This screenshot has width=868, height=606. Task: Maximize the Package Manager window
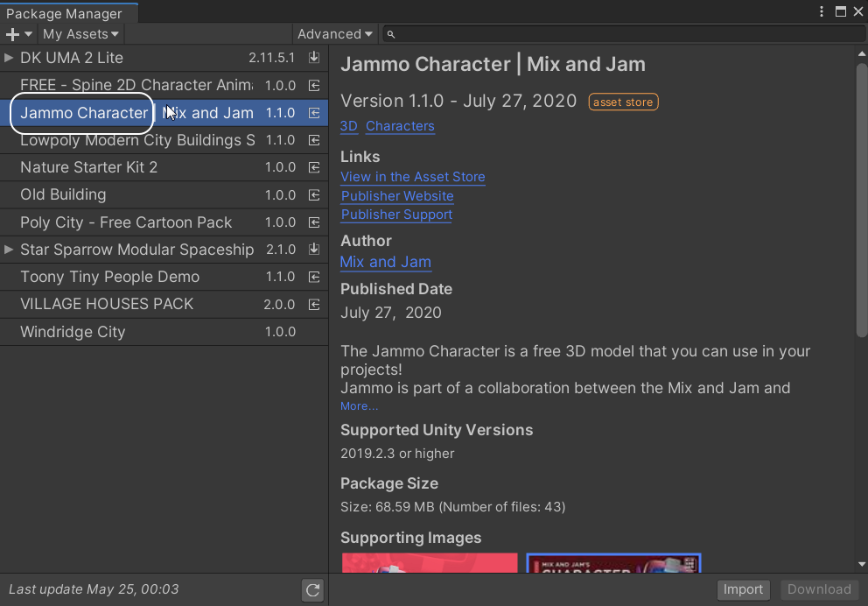(x=840, y=11)
